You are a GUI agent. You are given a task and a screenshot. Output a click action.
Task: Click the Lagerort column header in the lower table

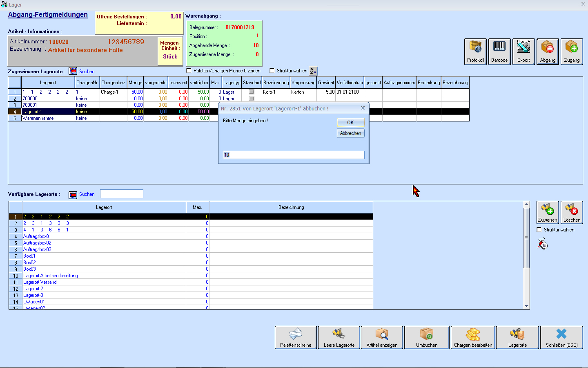tap(104, 207)
